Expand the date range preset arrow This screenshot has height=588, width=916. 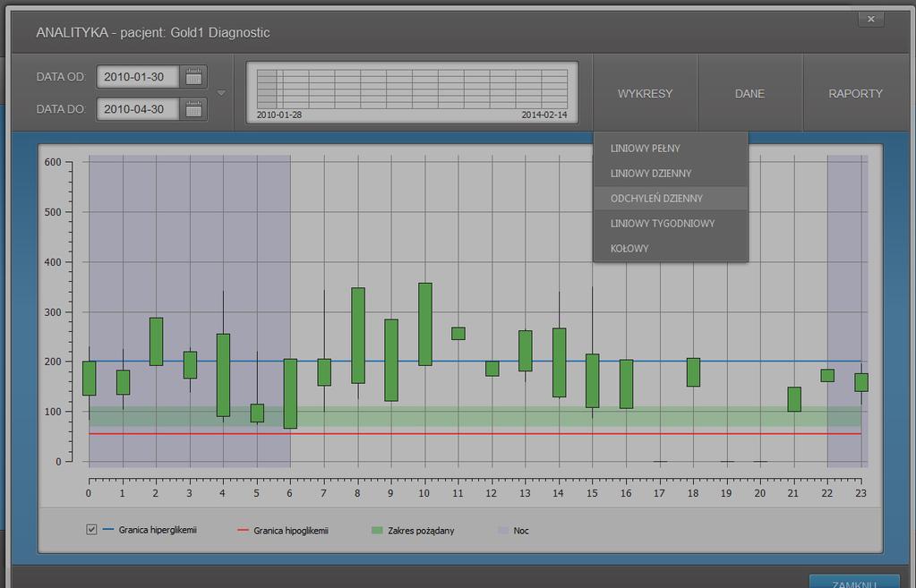click(221, 93)
